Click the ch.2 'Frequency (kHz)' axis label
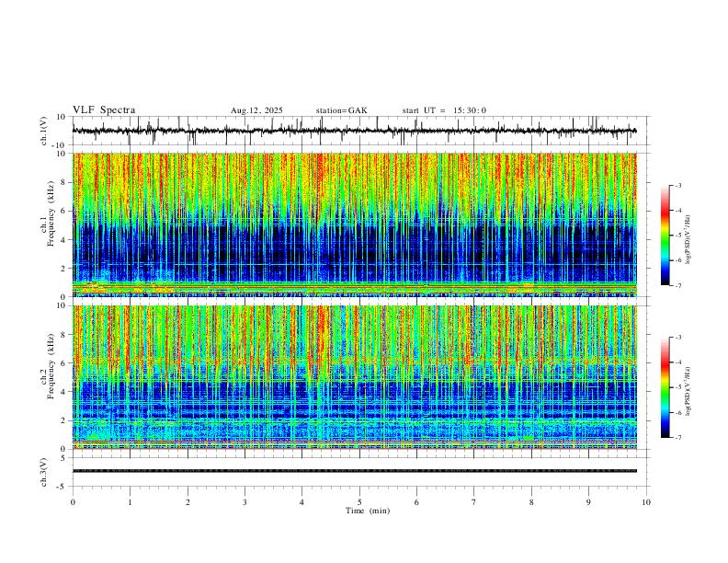 coord(51,366)
